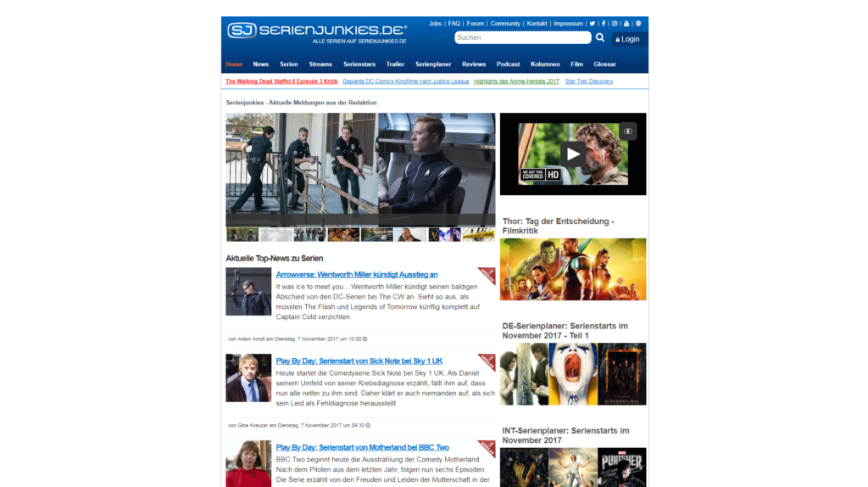Image resolution: width=868 pixels, height=487 pixels.
Task: Open the News menu item
Action: 261,64
